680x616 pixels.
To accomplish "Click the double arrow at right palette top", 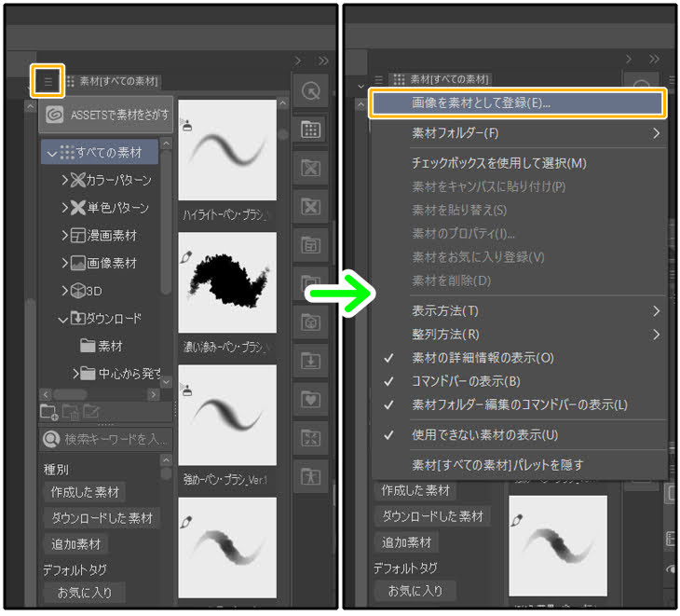I will [x=655, y=59].
